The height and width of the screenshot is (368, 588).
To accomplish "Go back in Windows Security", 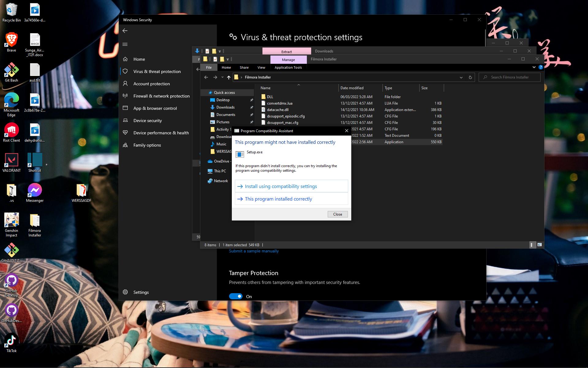I will pos(125,31).
